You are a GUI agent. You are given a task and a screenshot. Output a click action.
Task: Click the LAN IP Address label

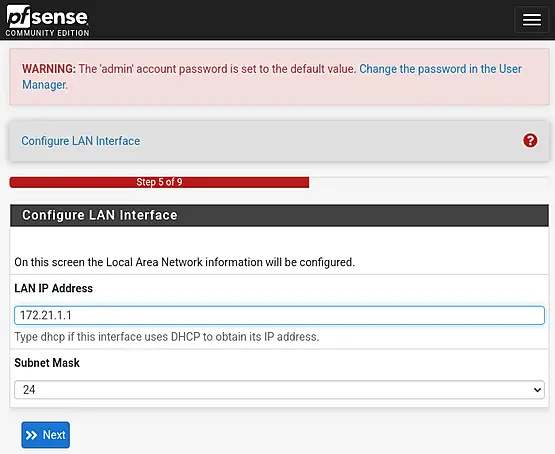[53, 288]
